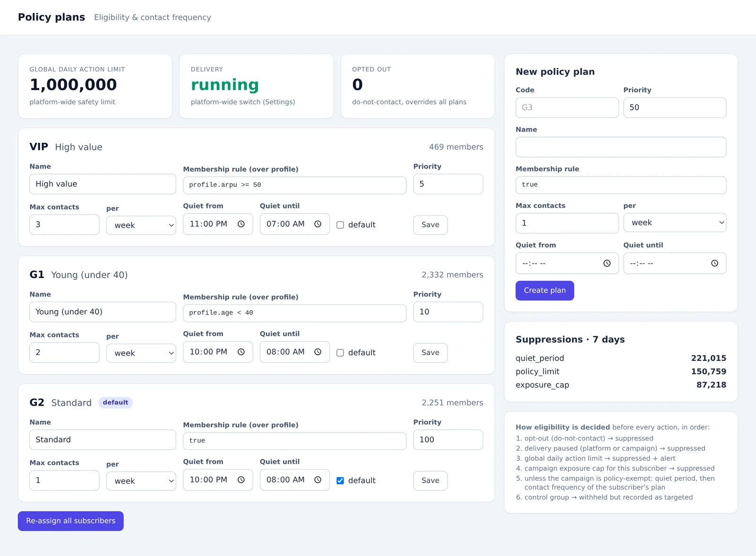This screenshot has height=556, width=756.
Task: Save the VIP High value plan
Action: (430, 225)
